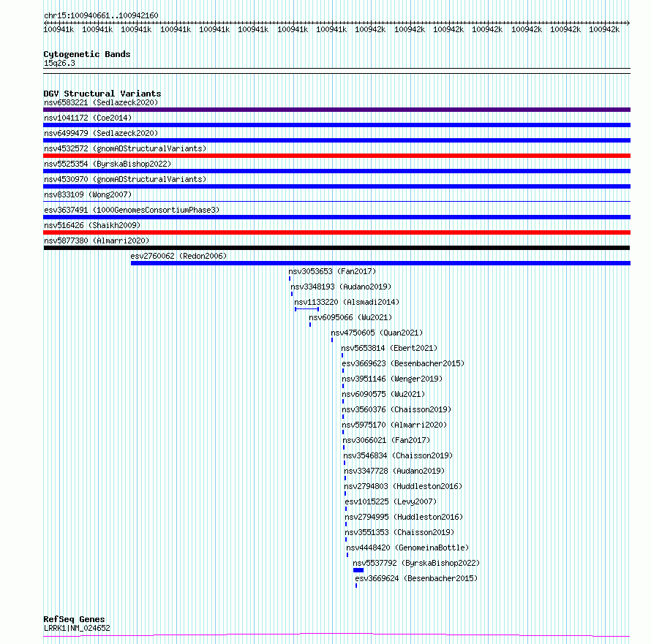Image resolution: width=651 pixels, height=644 pixels.
Task: Open variant nsv5975170 (Almarri2020)
Action: click(x=394, y=425)
